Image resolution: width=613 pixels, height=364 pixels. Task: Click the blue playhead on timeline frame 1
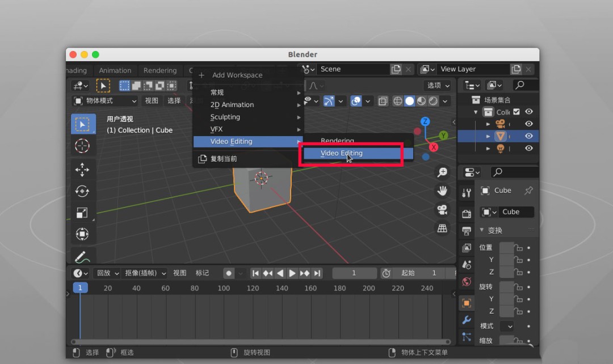coord(80,287)
